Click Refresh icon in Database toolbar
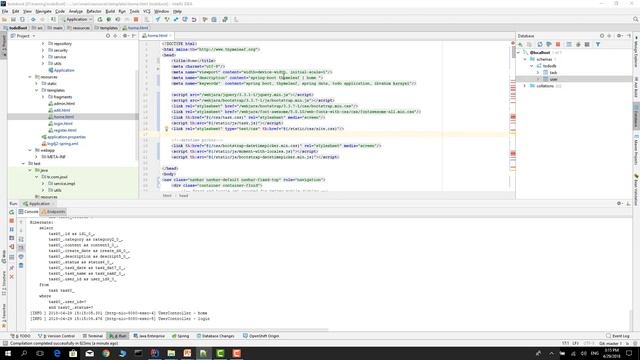Viewport: 640px width, 360px height. coord(540,44)
